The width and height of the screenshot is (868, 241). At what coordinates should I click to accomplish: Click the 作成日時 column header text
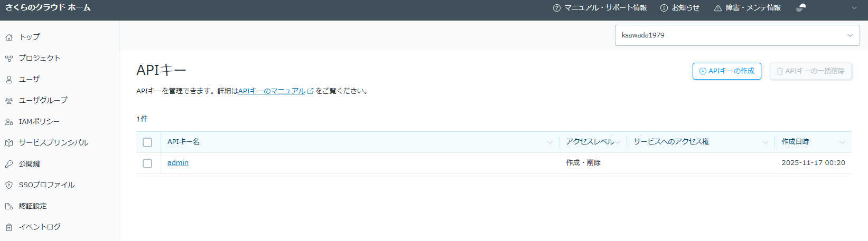795,142
